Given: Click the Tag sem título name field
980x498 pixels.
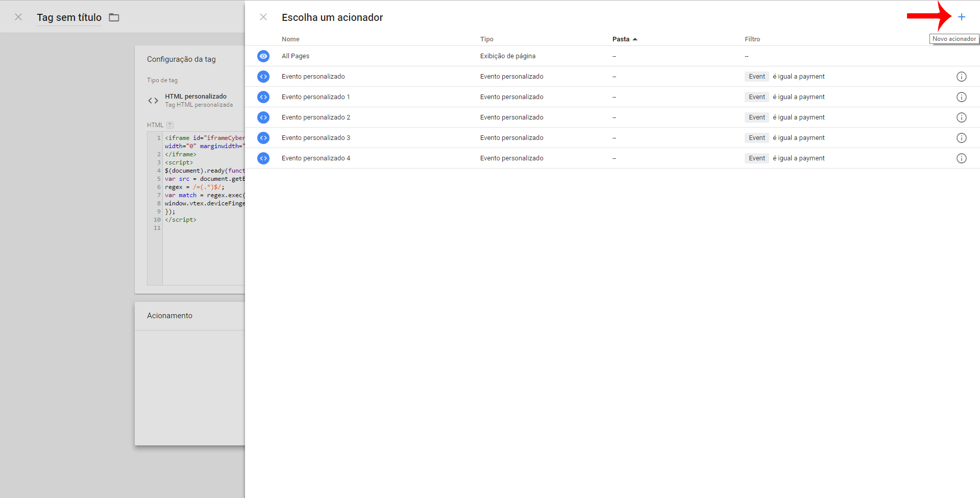Looking at the screenshot, I should 69,17.
